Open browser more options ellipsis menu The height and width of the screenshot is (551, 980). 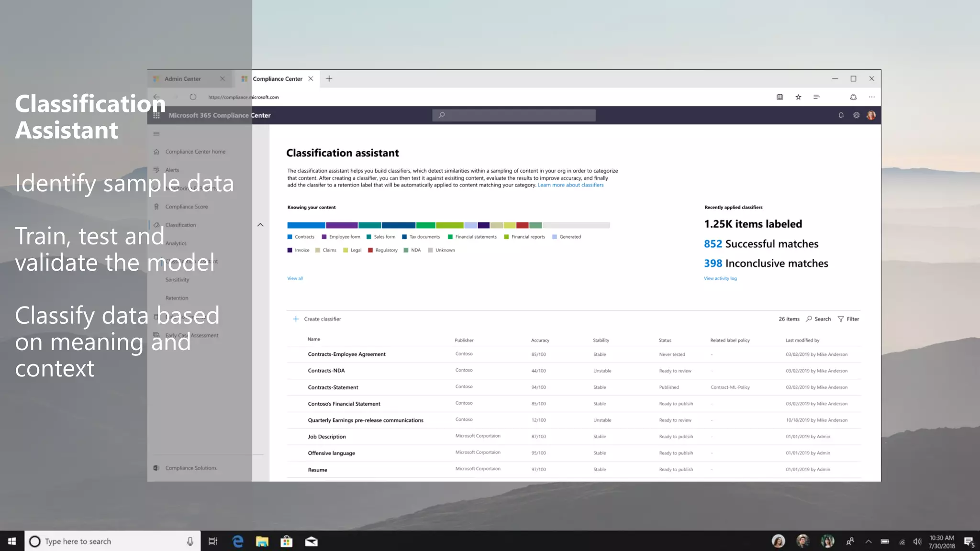871,97
